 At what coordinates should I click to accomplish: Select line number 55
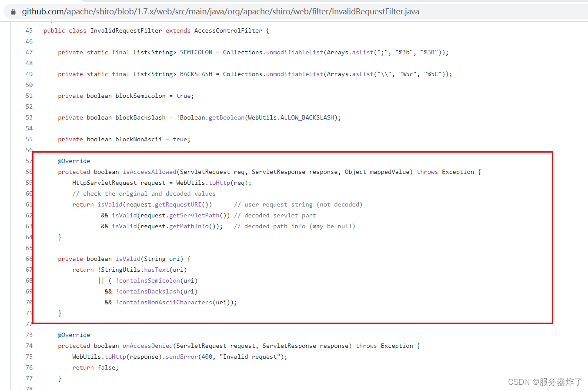point(29,139)
